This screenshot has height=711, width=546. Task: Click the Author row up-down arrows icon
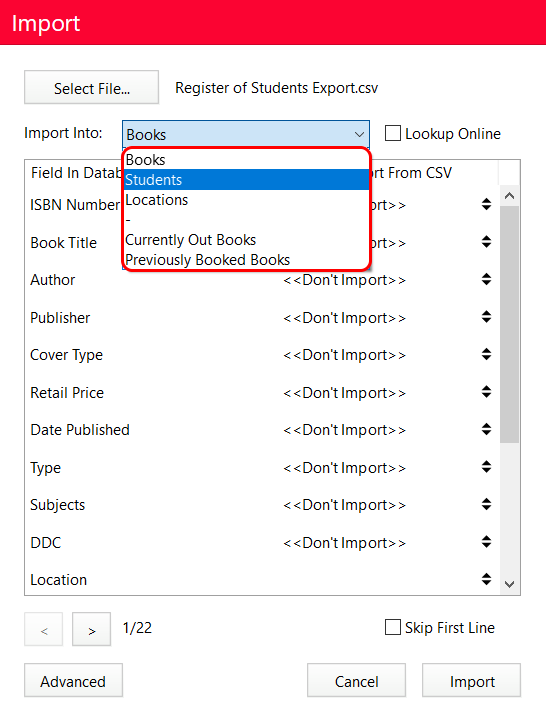click(486, 279)
